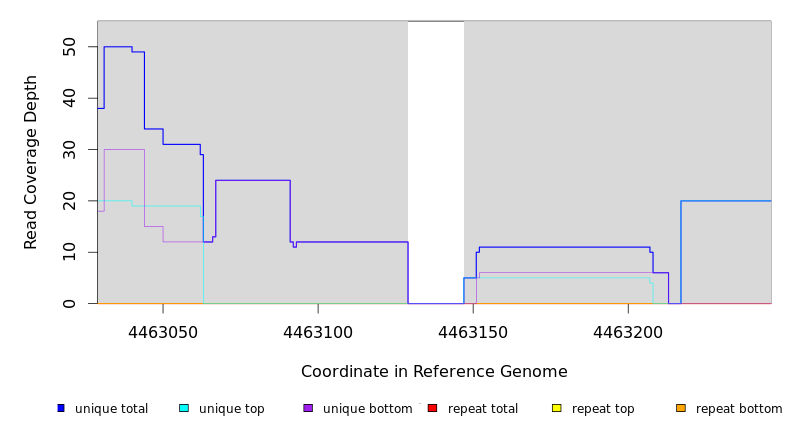Click the x-axis tick label 4463100
792x432 pixels.
coord(318,333)
